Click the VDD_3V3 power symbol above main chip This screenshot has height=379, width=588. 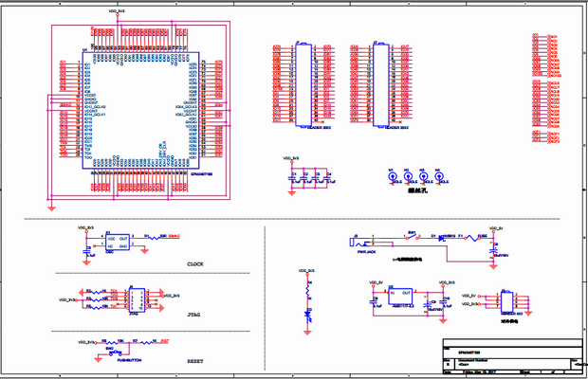[117, 11]
